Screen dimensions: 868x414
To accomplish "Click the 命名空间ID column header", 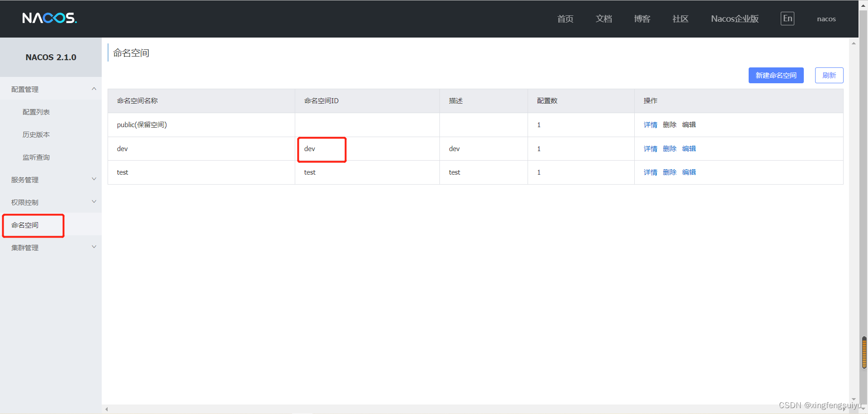I will (367, 101).
